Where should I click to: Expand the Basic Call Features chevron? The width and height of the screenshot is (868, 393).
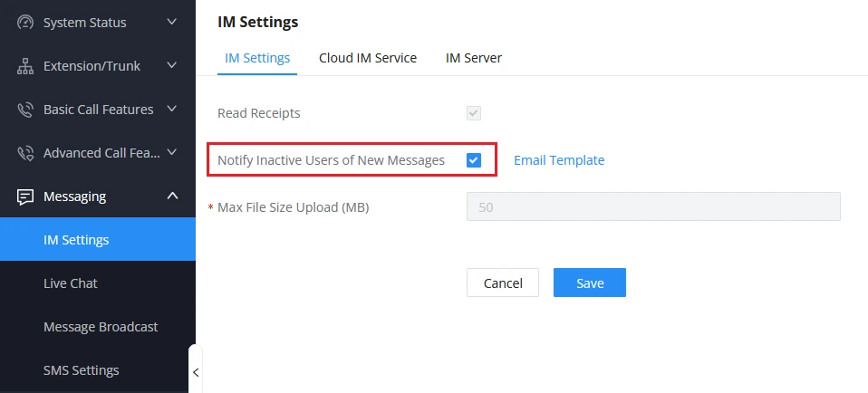172,109
